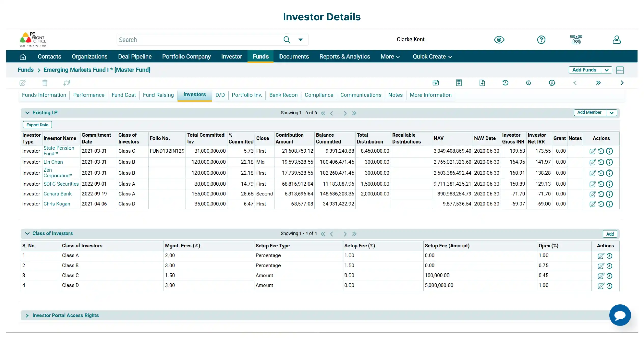Screen dimensions: 644x339
Task: Open info icon for Chris Kogan row
Action: (x=609, y=204)
